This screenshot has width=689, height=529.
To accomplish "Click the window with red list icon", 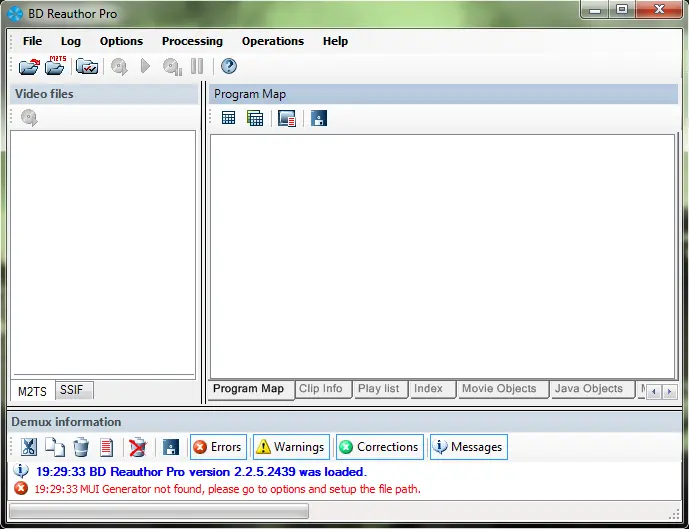I will tap(286, 118).
